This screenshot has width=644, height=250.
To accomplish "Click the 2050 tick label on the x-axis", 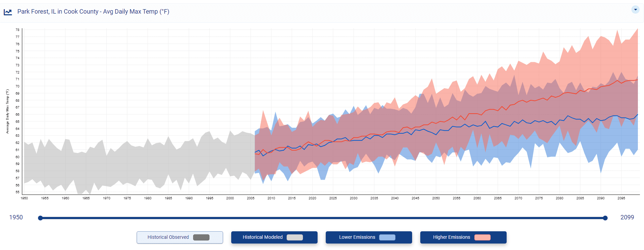I will point(436,198).
